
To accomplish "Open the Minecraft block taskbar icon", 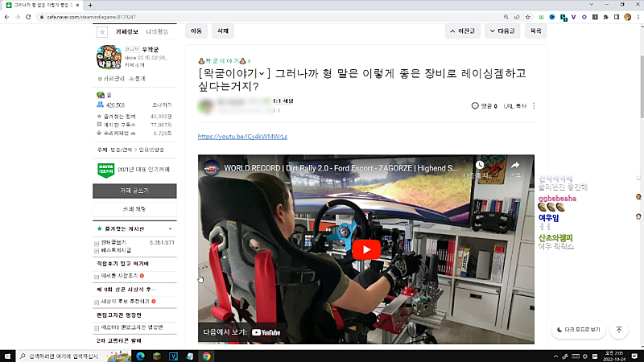I will tap(157, 356).
